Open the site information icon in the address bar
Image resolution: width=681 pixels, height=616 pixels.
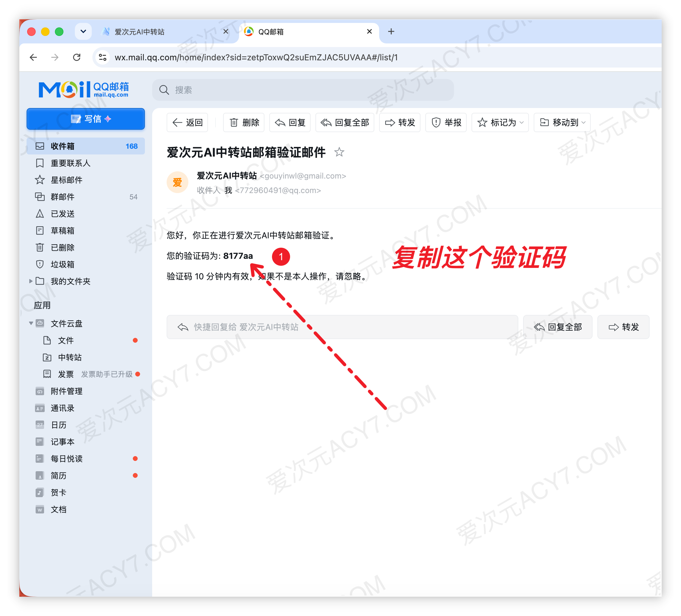(103, 57)
